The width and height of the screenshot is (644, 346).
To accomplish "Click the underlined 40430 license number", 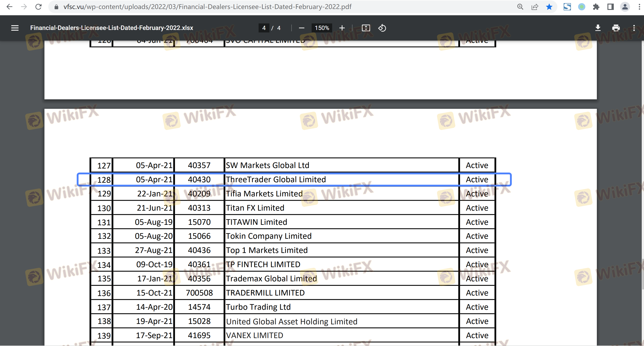I will click(x=199, y=180).
